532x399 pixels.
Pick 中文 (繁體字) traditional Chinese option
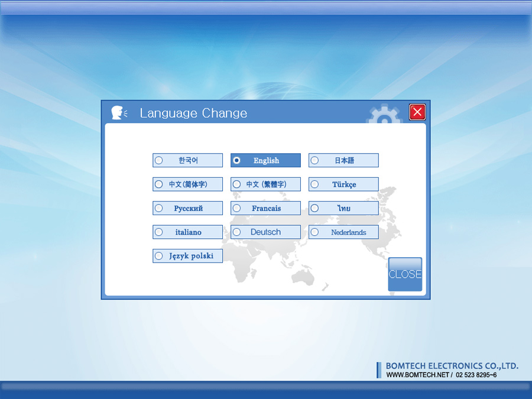coord(265,184)
